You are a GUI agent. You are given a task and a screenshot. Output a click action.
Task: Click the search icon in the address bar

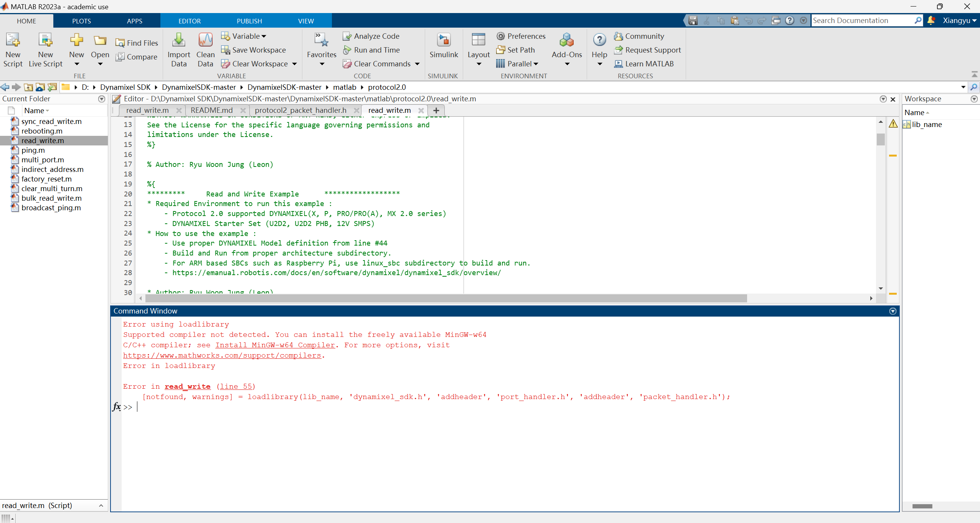point(974,87)
